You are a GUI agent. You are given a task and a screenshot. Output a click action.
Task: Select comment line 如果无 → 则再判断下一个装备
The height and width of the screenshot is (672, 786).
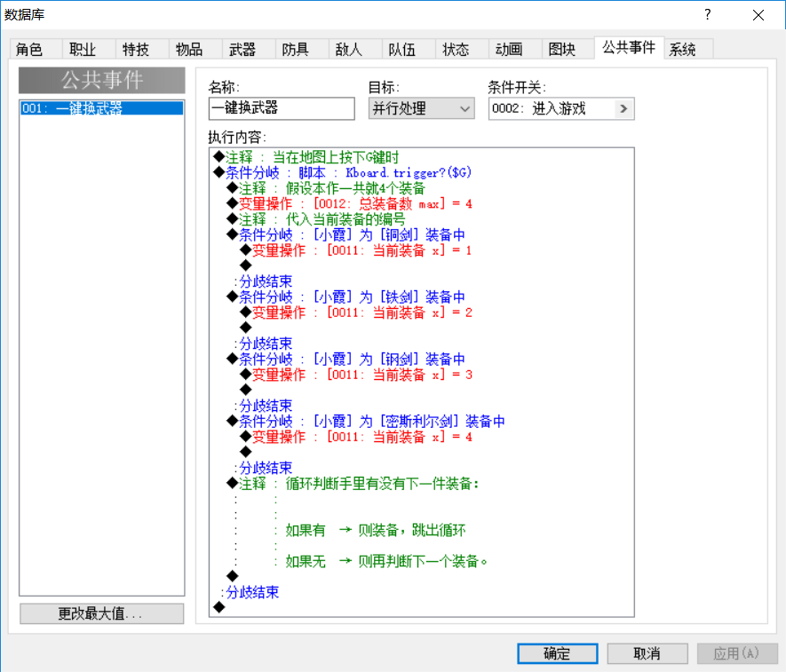386,561
